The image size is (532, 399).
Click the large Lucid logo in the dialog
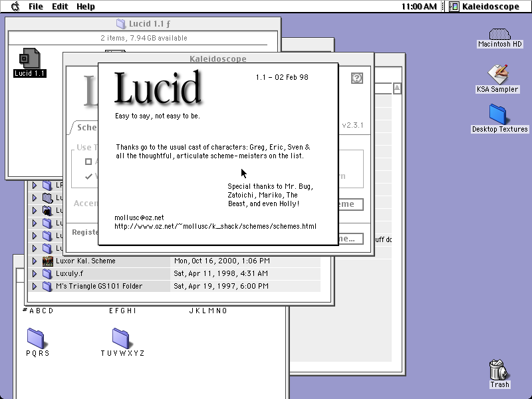[x=158, y=87]
